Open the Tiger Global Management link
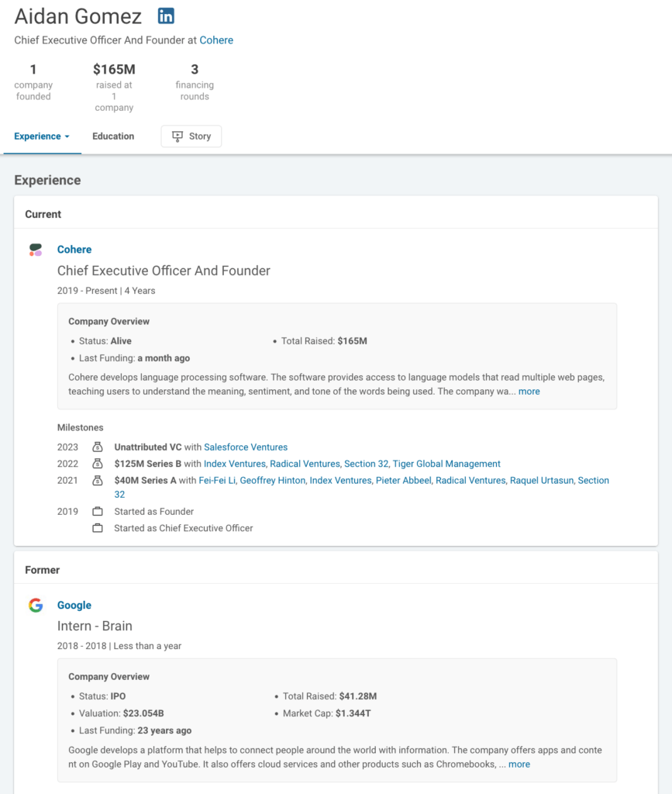 tap(446, 464)
